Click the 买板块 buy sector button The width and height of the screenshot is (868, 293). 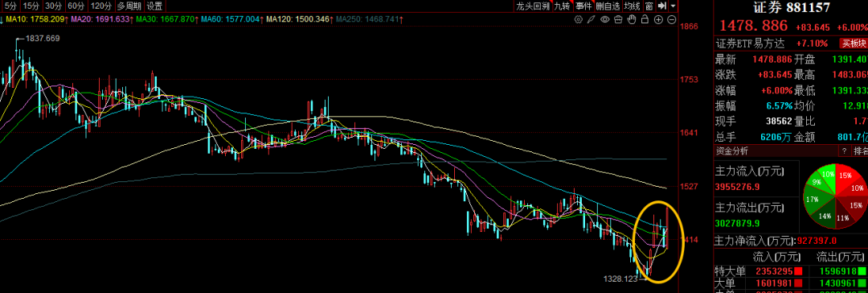coord(853,43)
